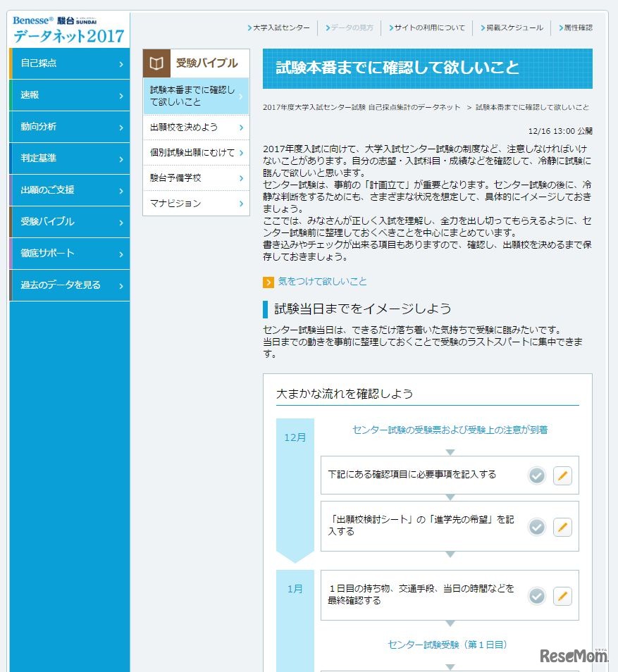Click chevron on 個別試験出願にむけて submenu item

click(x=241, y=153)
